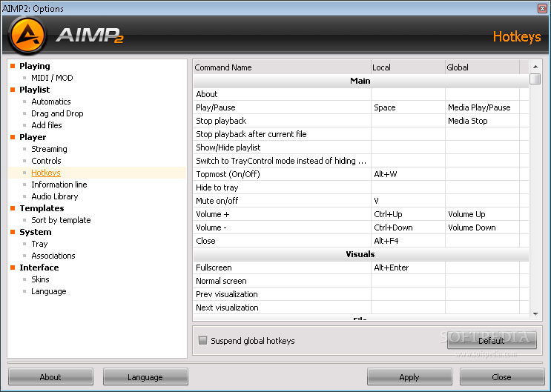The width and height of the screenshot is (551, 392).
Task: Enable the Suspend global hotkeys checkbox
Action: coord(202,340)
